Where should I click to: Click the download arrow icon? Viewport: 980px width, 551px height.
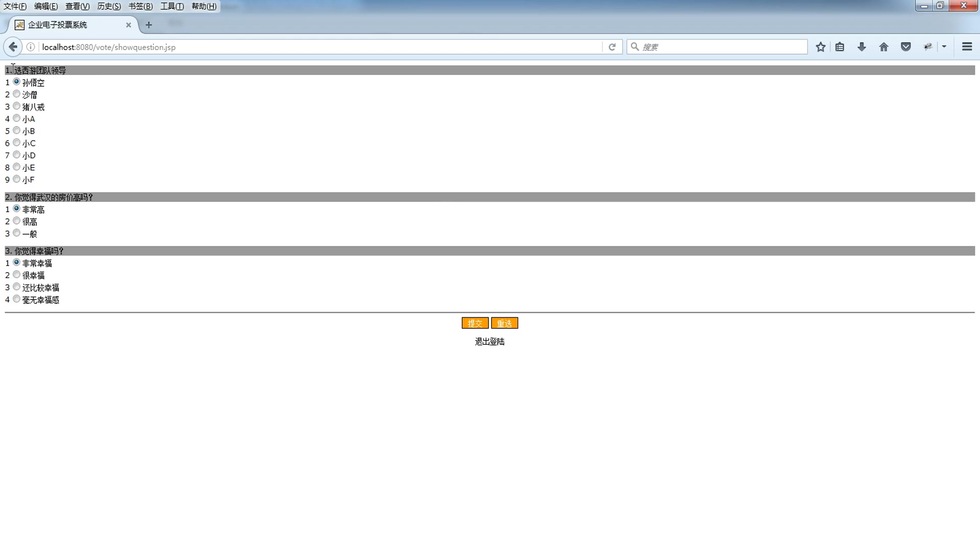point(862,47)
